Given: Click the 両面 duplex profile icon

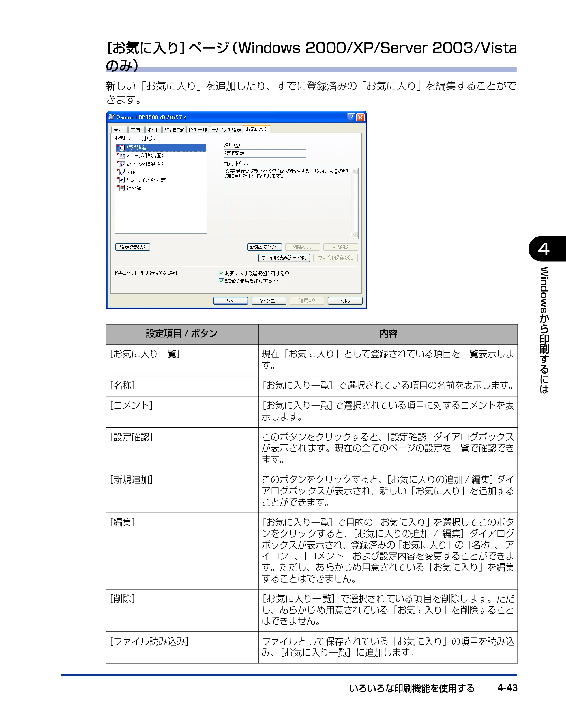Looking at the screenshot, I should pos(122,172).
